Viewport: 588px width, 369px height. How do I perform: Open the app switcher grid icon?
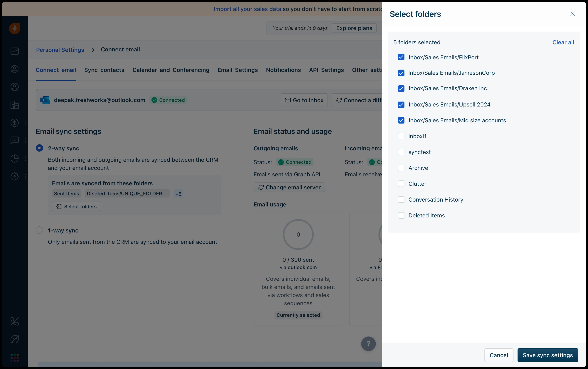click(x=15, y=358)
